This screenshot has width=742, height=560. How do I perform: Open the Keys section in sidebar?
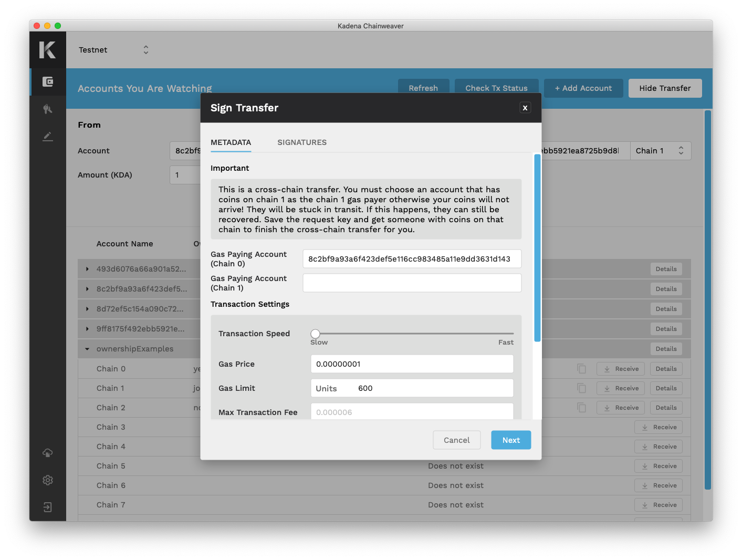(x=48, y=109)
